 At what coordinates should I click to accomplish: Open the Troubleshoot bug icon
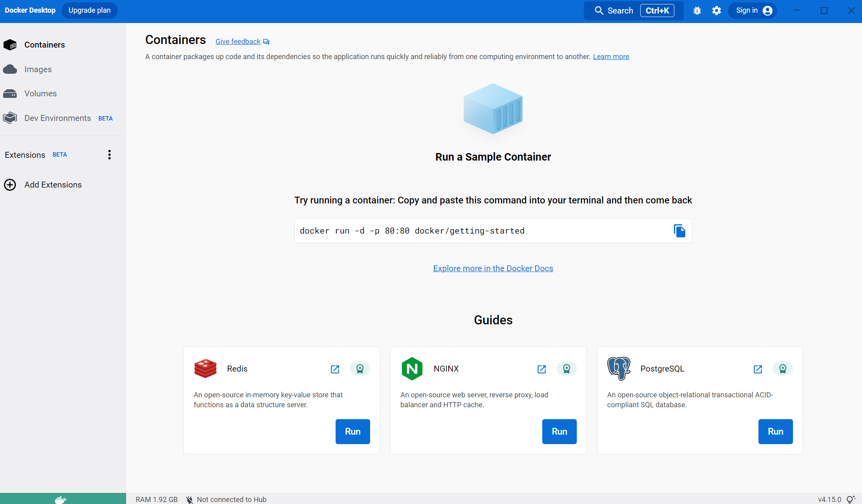(697, 11)
